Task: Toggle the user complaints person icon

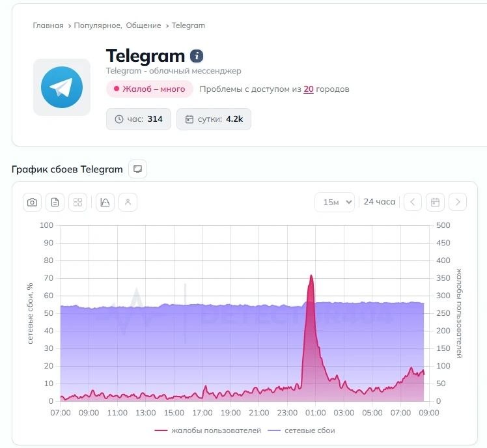Action: tap(128, 203)
